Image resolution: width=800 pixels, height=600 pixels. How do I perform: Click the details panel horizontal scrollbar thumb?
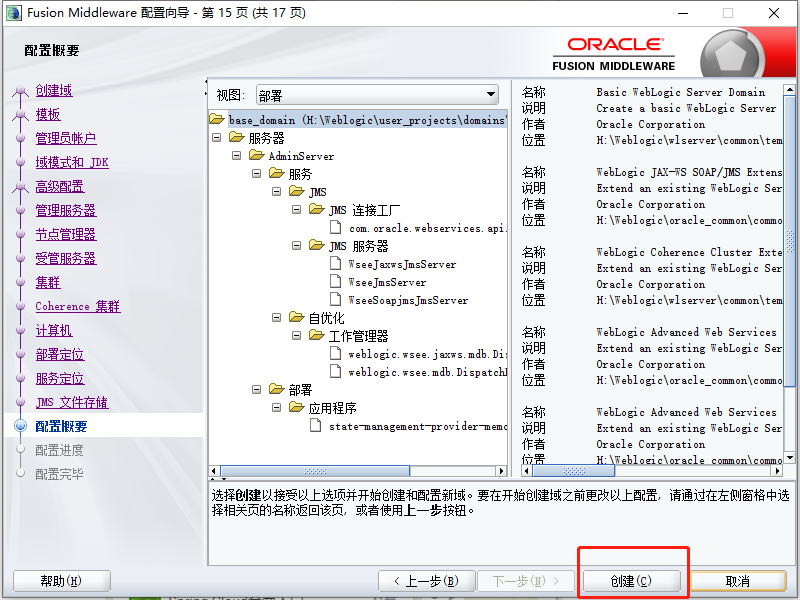[574, 471]
